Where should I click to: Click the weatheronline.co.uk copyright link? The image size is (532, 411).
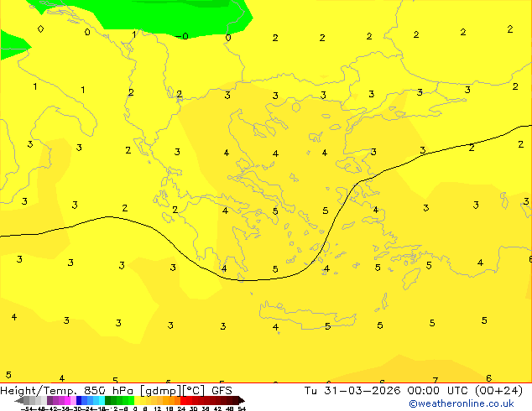(461, 403)
